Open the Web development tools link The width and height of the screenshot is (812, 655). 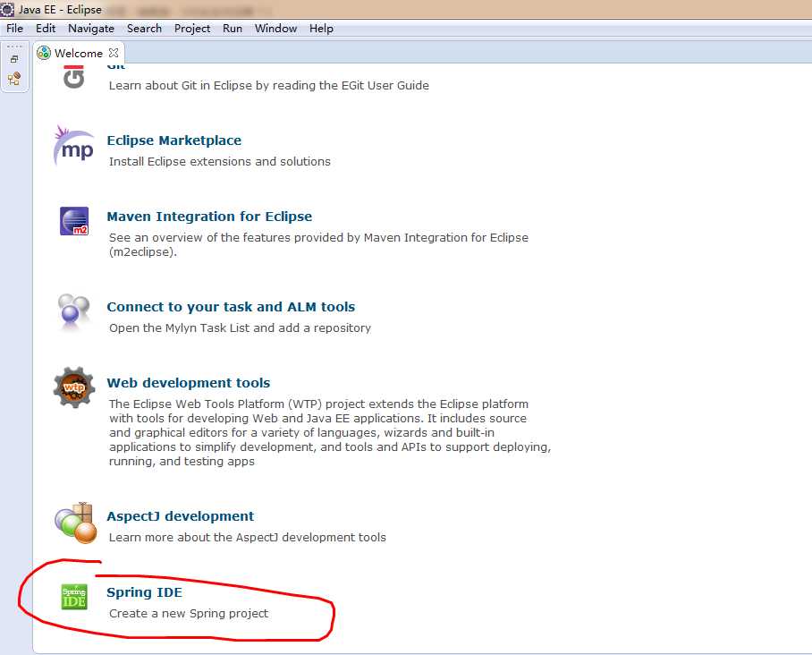click(189, 383)
